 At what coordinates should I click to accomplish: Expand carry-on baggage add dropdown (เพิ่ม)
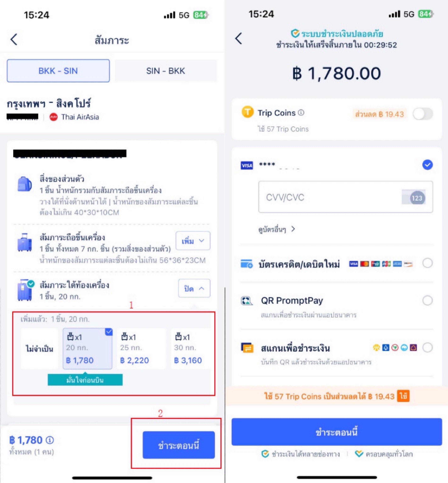[193, 241]
